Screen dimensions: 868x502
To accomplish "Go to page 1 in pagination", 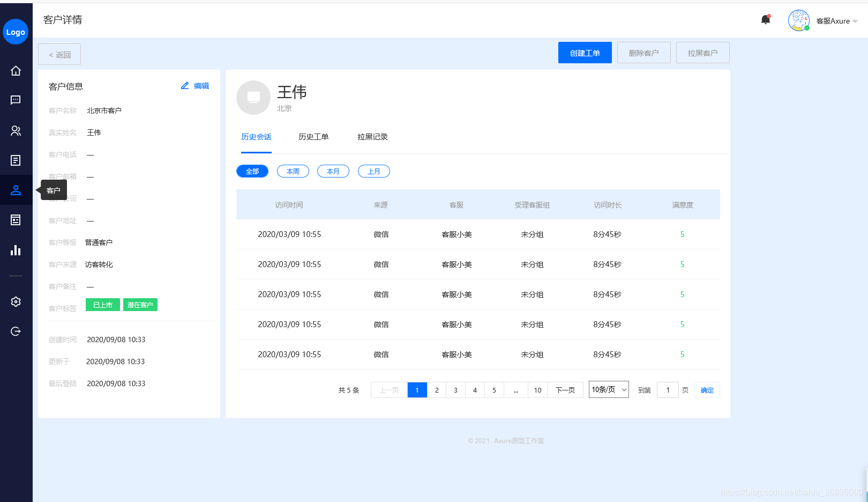I will (417, 390).
